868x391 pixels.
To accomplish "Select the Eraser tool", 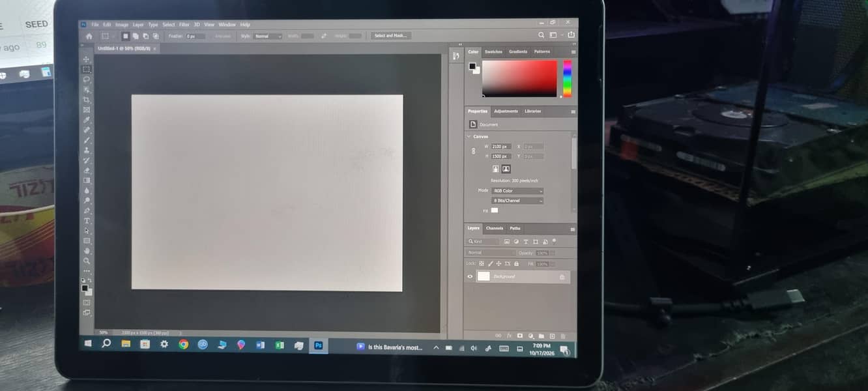I will click(86, 170).
